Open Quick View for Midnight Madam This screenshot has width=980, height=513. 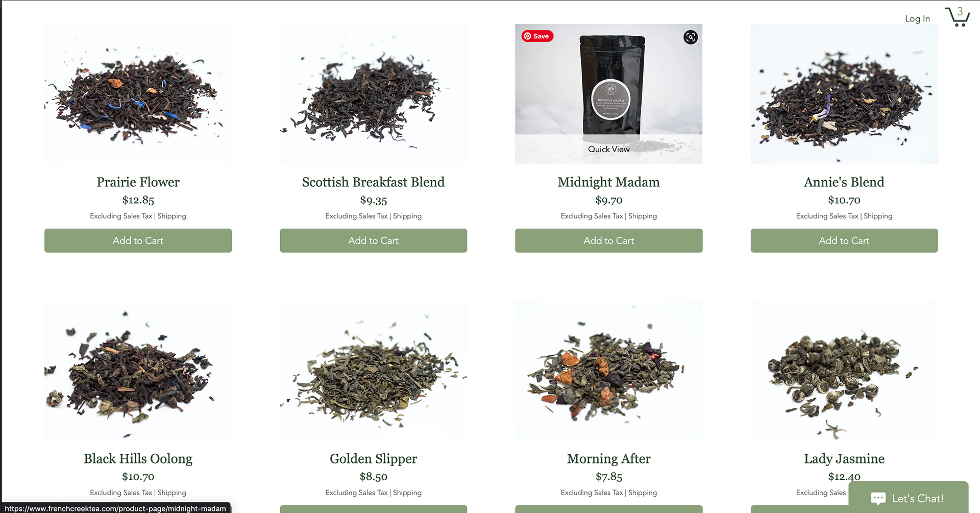pos(608,149)
